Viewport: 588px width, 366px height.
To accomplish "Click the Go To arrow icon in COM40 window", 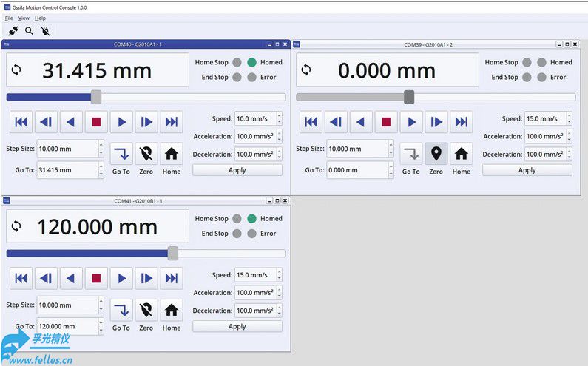I will click(x=121, y=154).
